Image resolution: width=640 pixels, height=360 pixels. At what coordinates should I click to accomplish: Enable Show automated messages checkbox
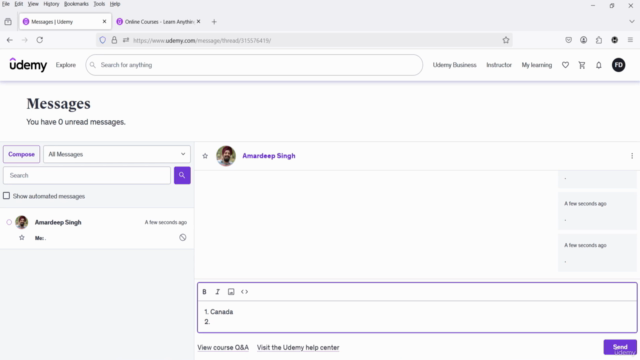(x=7, y=196)
